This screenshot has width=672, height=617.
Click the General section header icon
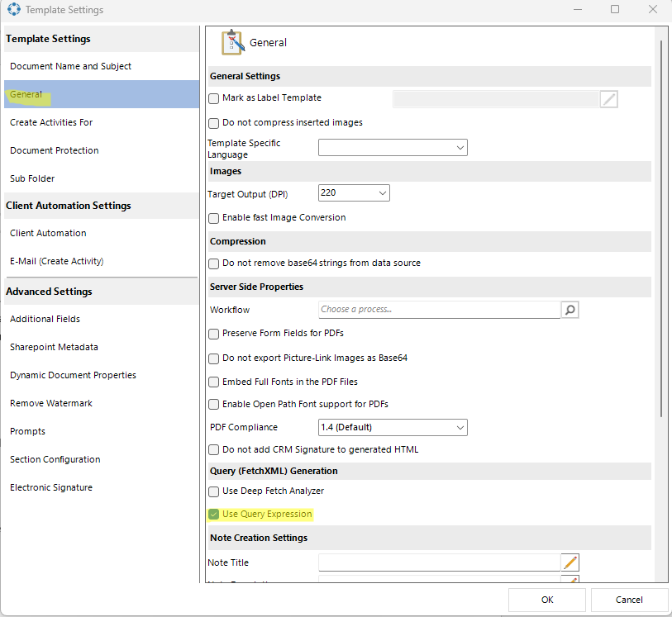tap(231, 43)
